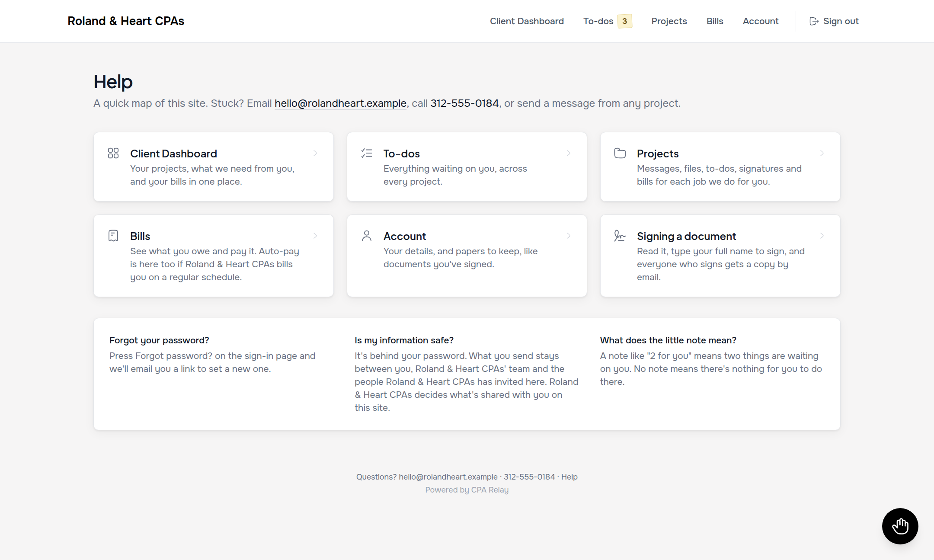Viewport: 934px width, 560px height.
Task: Click the Projects folder icon
Action: tap(620, 153)
